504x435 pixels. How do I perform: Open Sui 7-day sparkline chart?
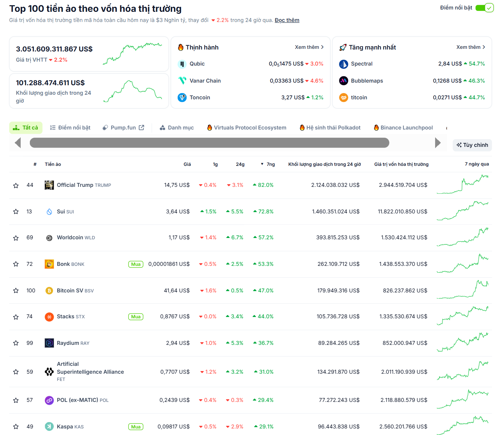tap(462, 211)
